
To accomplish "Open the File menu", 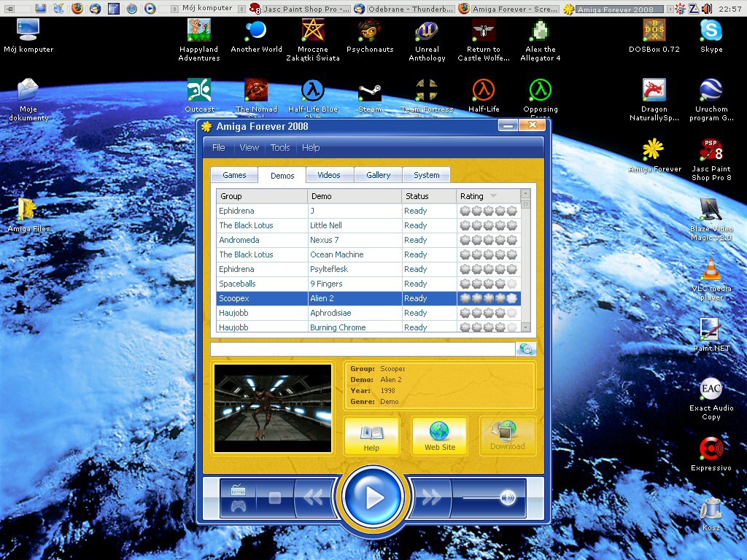I will [219, 147].
